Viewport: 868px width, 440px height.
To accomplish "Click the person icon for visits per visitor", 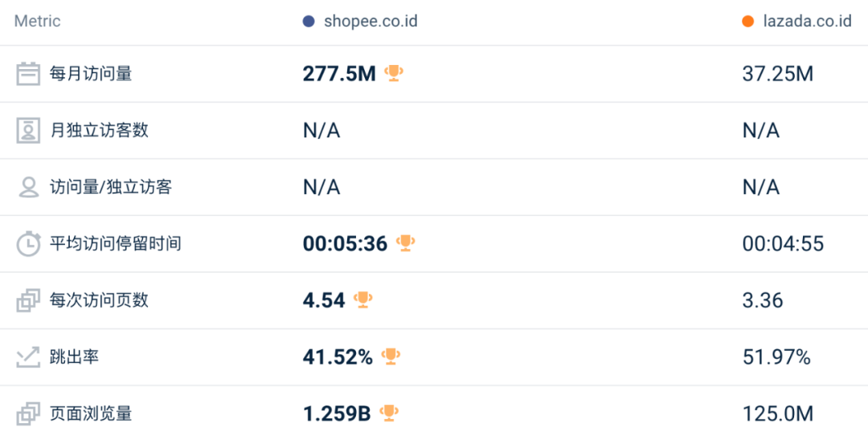I will [29, 187].
